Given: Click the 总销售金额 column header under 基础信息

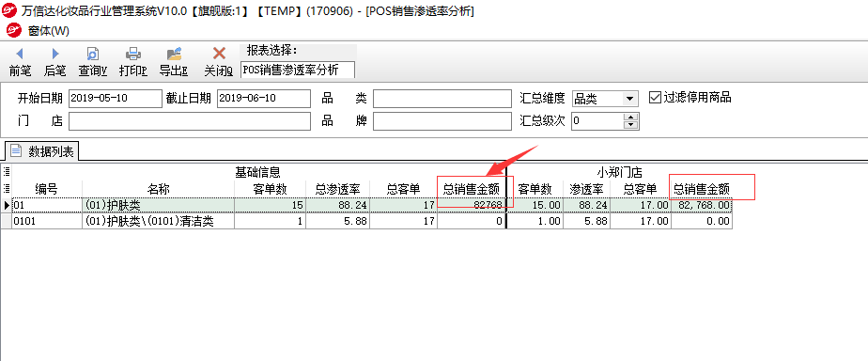Looking at the screenshot, I should point(472,189).
